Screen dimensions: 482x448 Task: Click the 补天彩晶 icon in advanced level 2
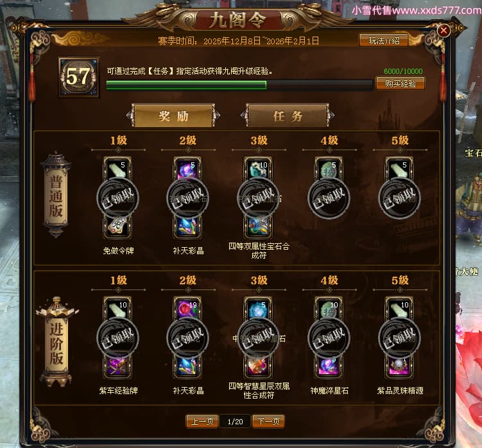click(187, 366)
